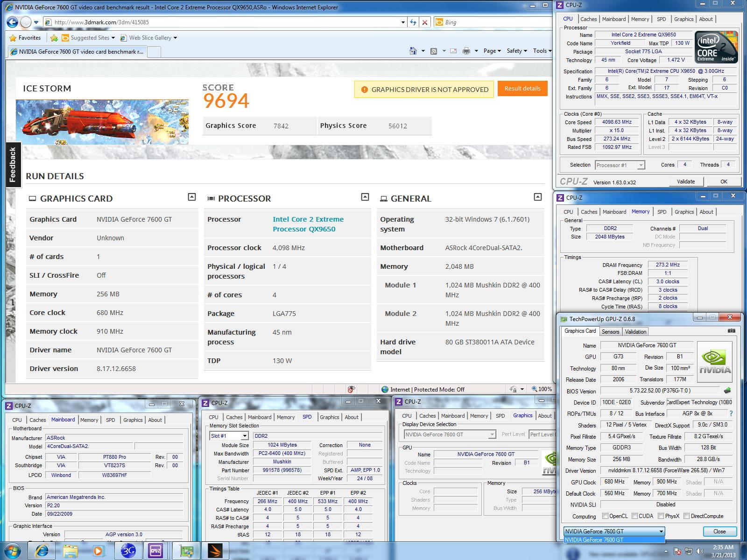The image size is (747, 560).
Task: Click the new blank tab button in IE
Action: coord(154,52)
